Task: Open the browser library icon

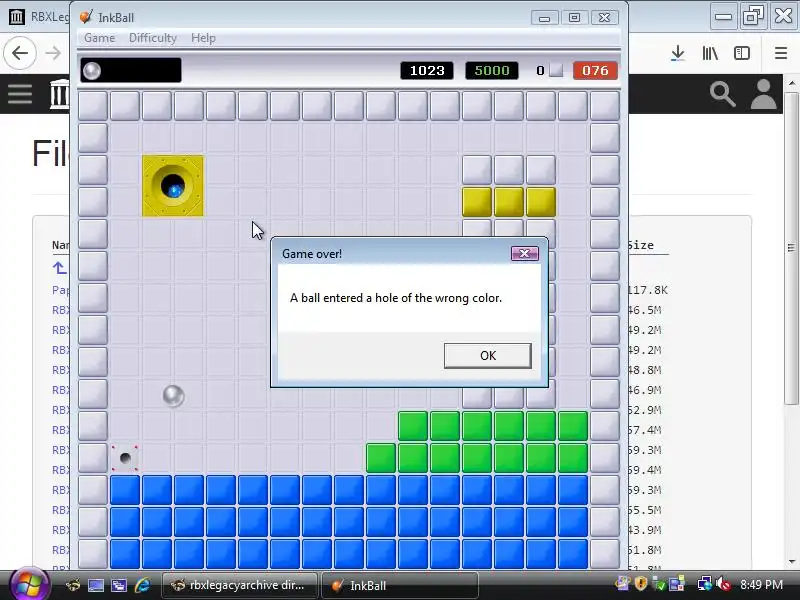Action: tap(710, 53)
